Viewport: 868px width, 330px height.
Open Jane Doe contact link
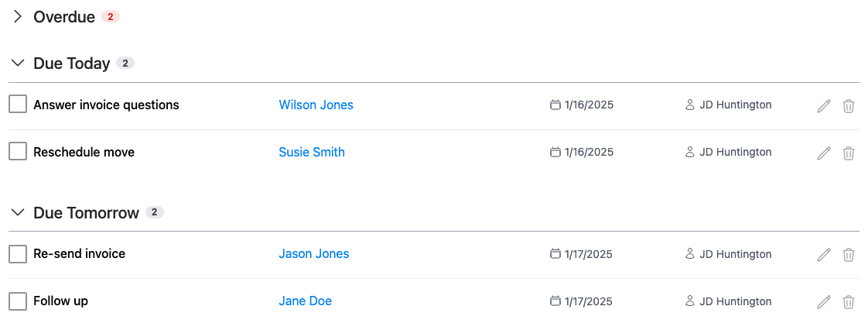coord(305,301)
